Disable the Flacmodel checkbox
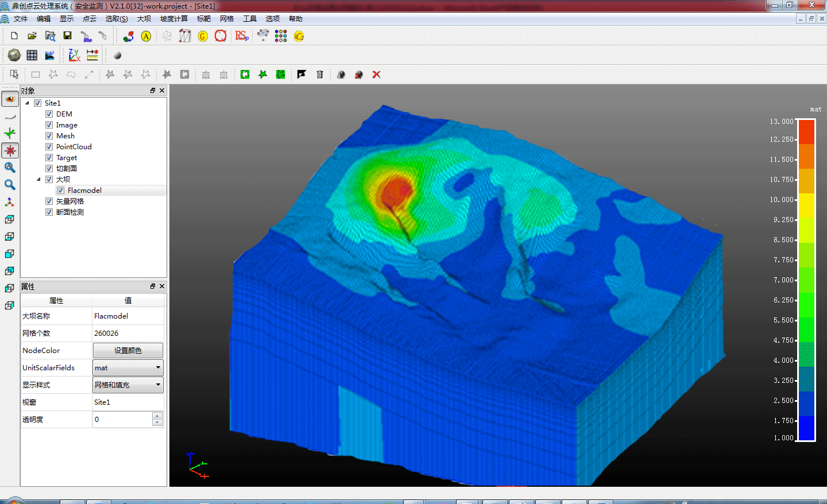Viewport: 827px width, 504px height. click(61, 191)
